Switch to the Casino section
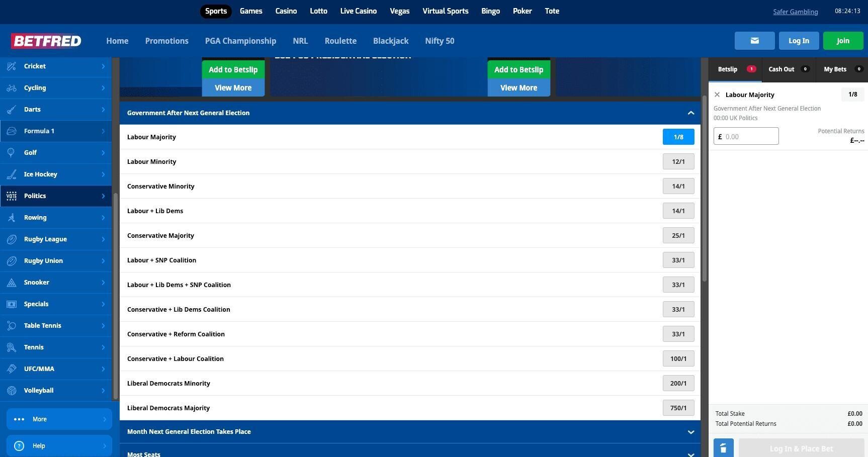This screenshot has height=457, width=868. pyautogui.click(x=286, y=11)
